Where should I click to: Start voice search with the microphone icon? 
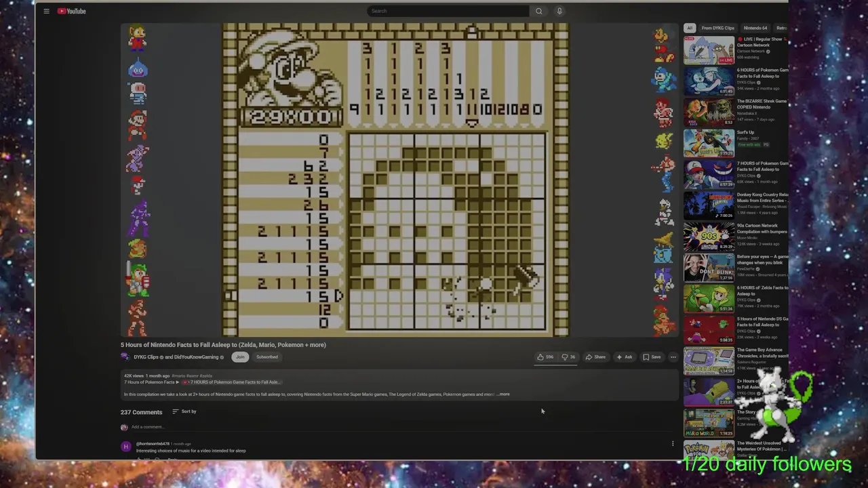[x=559, y=11]
